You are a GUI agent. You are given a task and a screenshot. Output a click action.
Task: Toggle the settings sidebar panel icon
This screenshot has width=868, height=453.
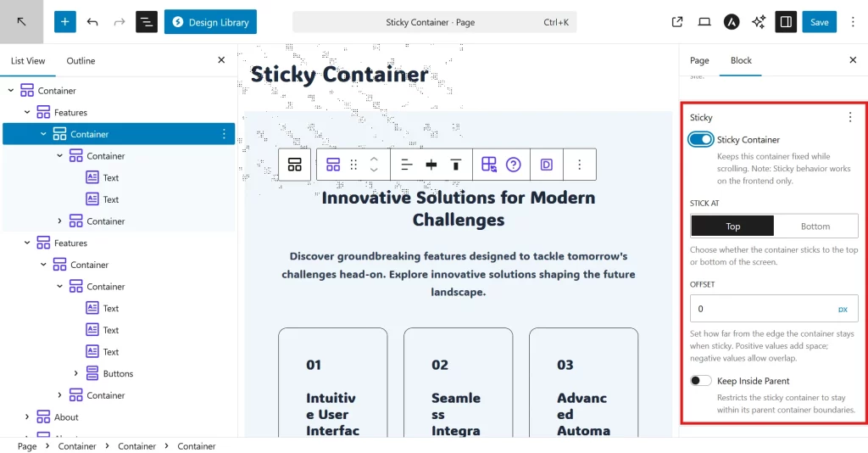[786, 22]
